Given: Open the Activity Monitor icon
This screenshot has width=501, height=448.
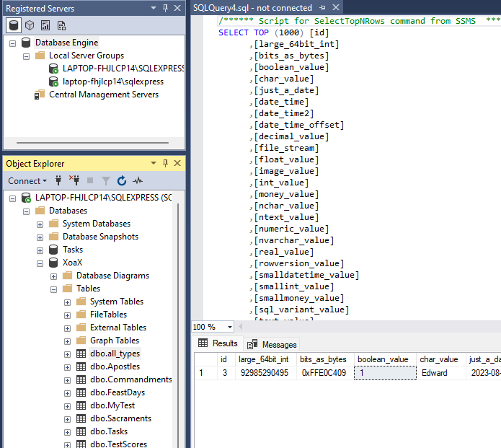Looking at the screenshot, I should (138, 180).
